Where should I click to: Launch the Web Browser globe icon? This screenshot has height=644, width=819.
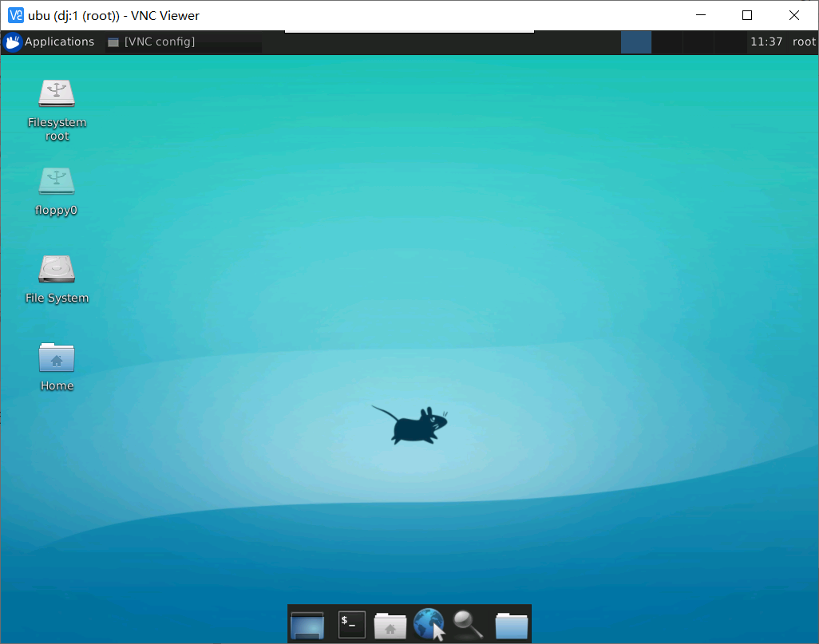pyautogui.click(x=429, y=624)
